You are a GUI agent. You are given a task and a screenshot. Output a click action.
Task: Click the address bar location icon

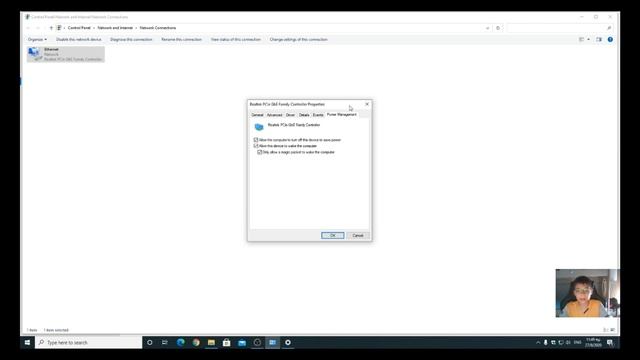pyautogui.click(x=59, y=28)
